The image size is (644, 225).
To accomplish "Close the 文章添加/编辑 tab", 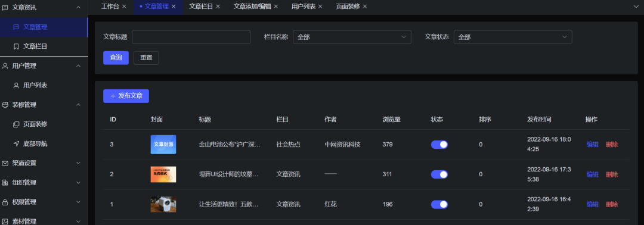I will tap(276, 7).
